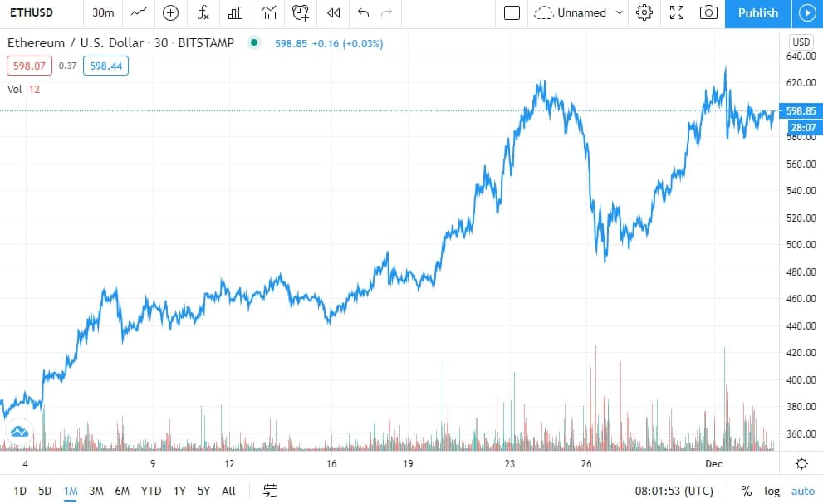Image resolution: width=823 pixels, height=504 pixels.
Task: Take a snapshot with camera icon
Action: (x=708, y=12)
